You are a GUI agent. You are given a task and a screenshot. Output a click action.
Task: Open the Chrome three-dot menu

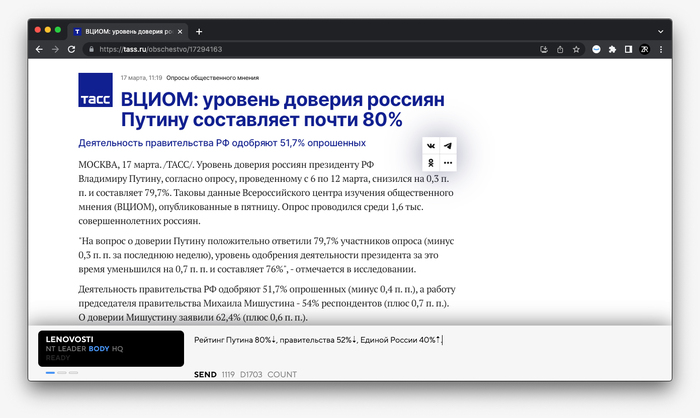click(x=661, y=50)
